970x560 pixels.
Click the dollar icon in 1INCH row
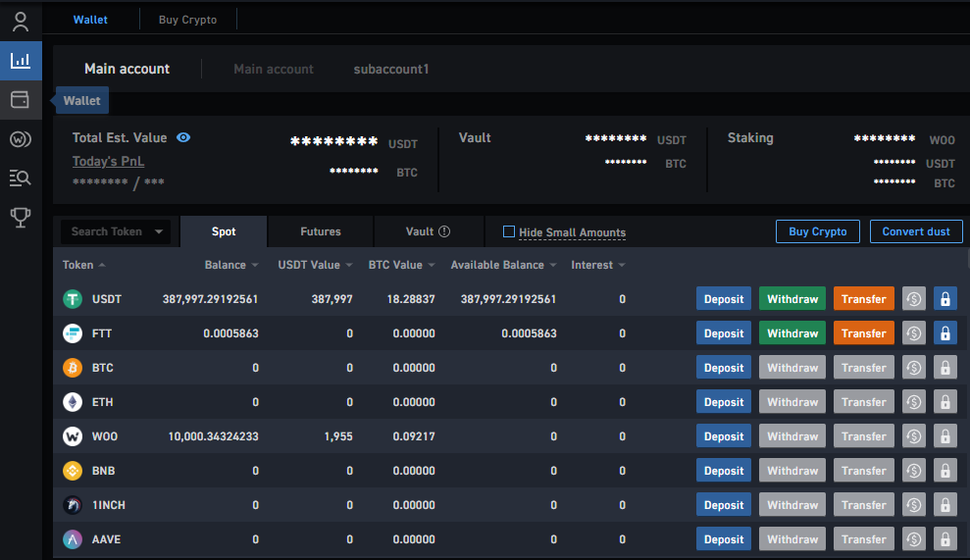[914, 505]
